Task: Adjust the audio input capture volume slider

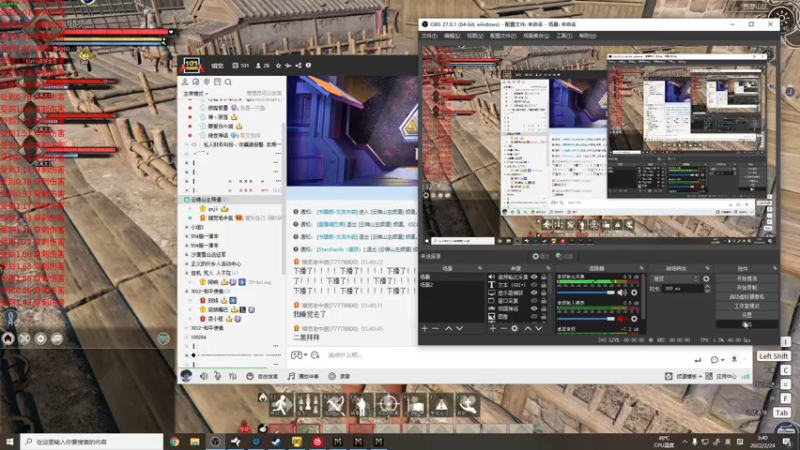Action: [x=585, y=318]
